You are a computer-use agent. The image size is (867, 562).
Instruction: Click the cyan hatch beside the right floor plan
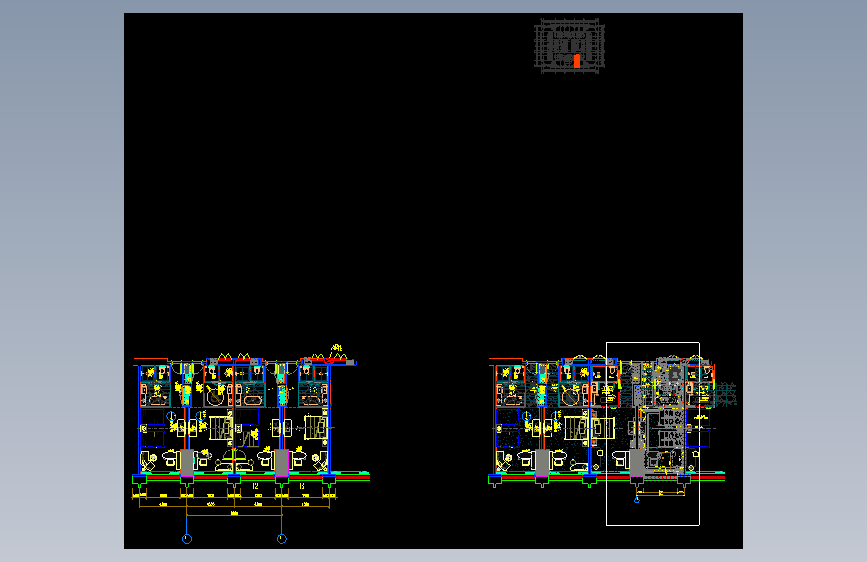click(726, 393)
